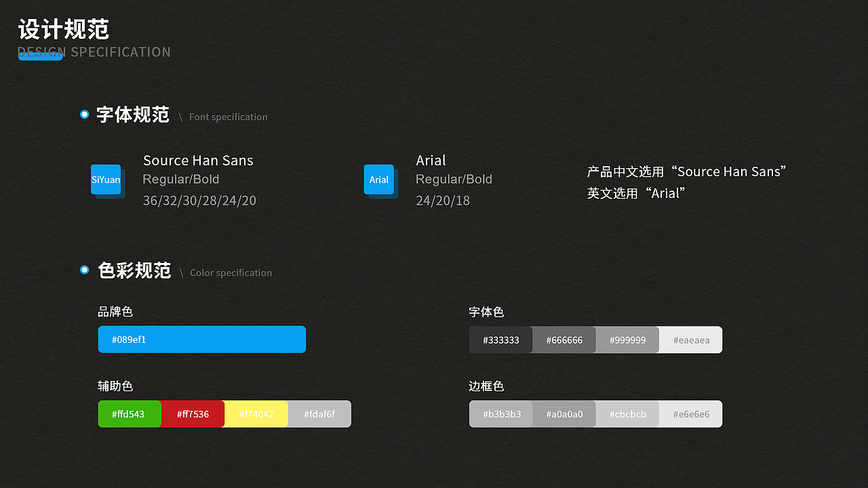This screenshot has width=868, height=488.
Task: Choose the #b3b3b3 border color swatch
Action: click(x=500, y=414)
